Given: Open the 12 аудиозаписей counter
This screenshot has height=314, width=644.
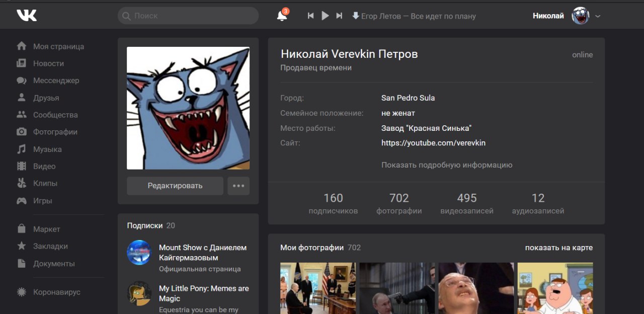Looking at the screenshot, I should [x=538, y=203].
